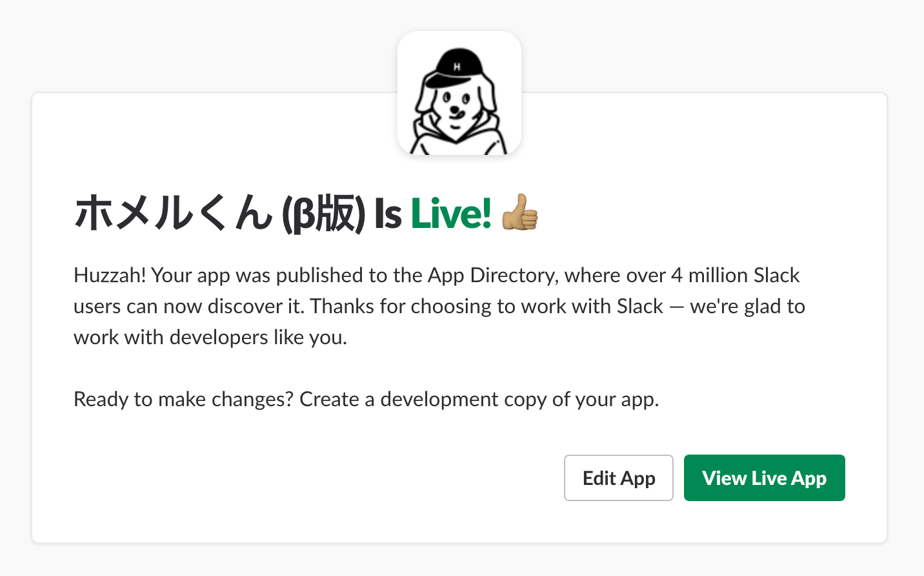Click Ready to make changes? text
This screenshot has width=924, height=576.
(x=184, y=399)
